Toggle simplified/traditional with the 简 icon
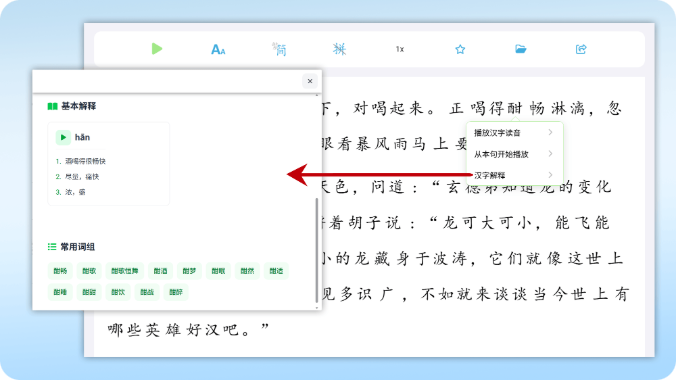The image size is (676, 380). pyautogui.click(x=279, y=49)
